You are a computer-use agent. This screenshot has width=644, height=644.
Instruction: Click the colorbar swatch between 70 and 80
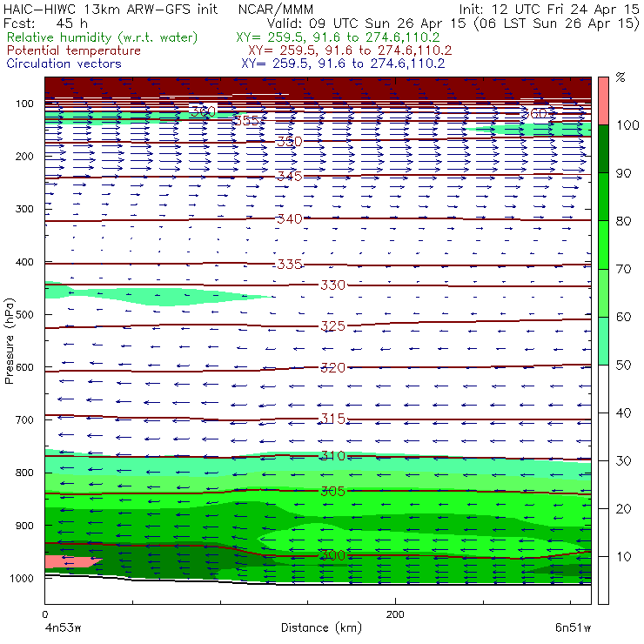pyautogui.click(x=603, y=245)
